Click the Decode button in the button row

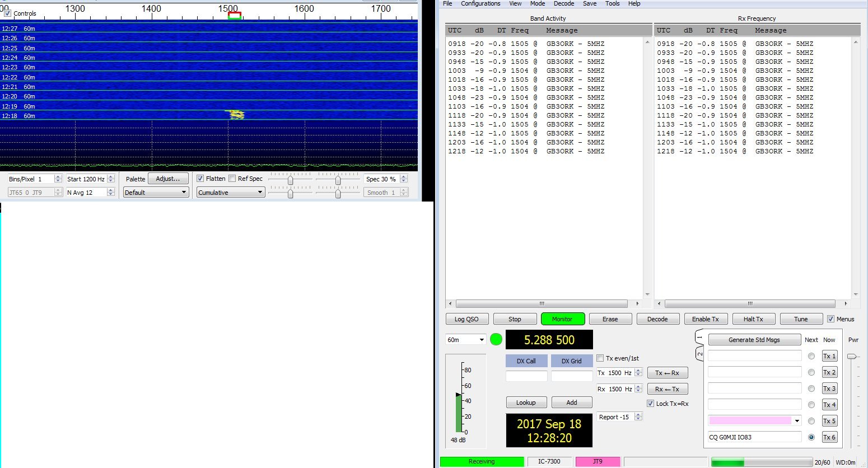tap(657, 319)
